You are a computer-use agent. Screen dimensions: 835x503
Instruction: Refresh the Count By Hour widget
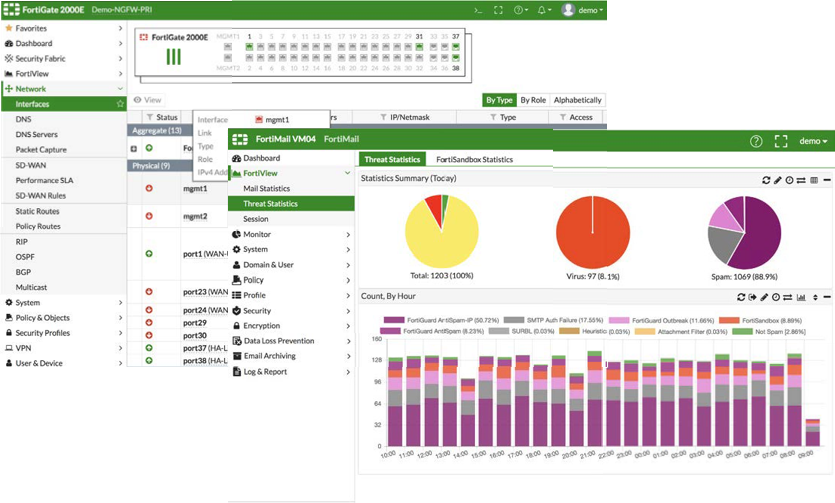click(741, 297)
